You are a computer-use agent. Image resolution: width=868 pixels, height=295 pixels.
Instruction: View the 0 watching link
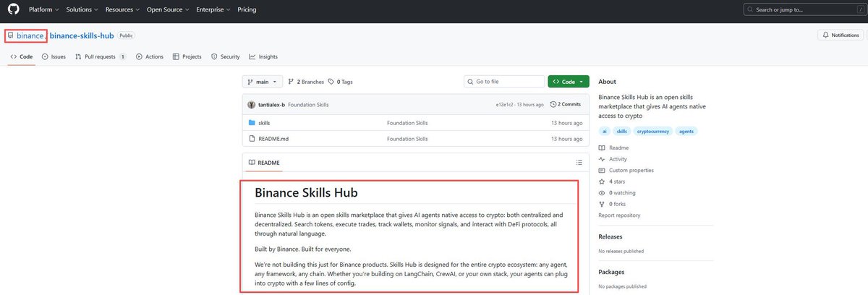617,193
